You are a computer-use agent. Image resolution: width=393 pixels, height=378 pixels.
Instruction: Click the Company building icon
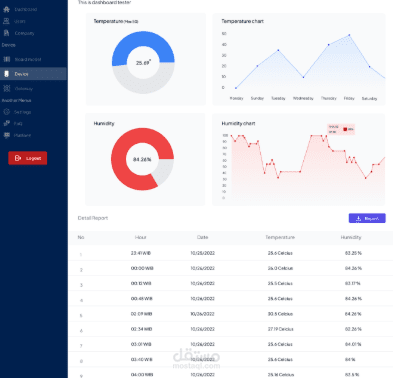(x=6, y=33)
